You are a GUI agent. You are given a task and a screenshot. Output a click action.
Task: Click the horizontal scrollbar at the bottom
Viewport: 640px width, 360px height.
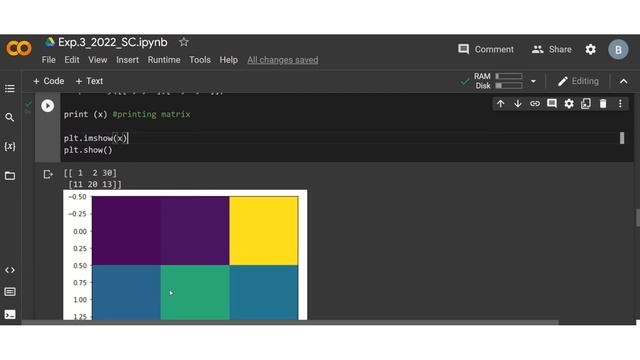coord(290,322)
